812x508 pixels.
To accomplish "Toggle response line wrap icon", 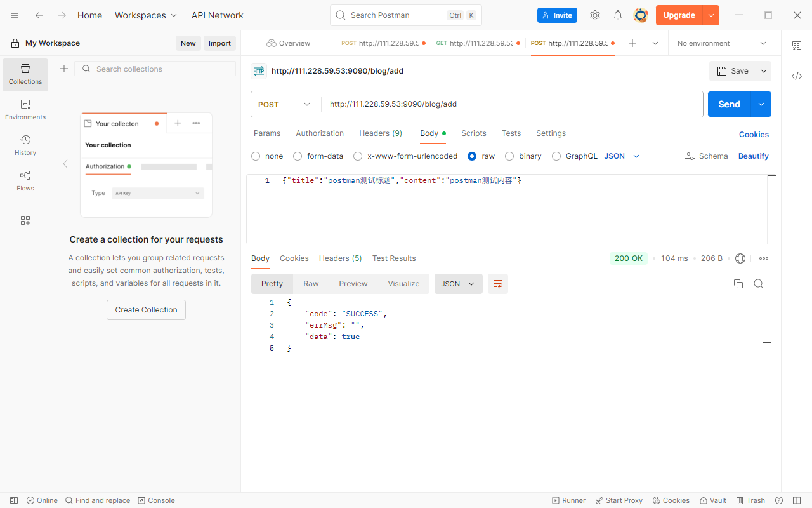I will (498, 284).
